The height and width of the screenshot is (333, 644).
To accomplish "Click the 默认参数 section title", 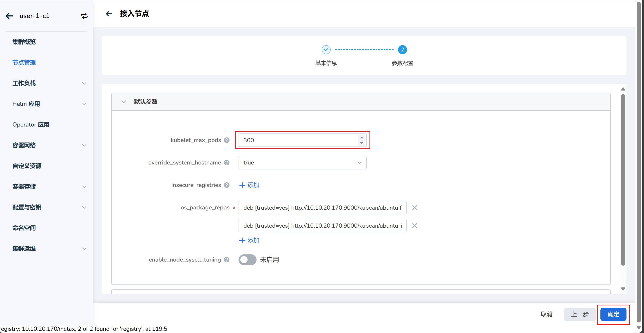I will [x=146, y=102].
